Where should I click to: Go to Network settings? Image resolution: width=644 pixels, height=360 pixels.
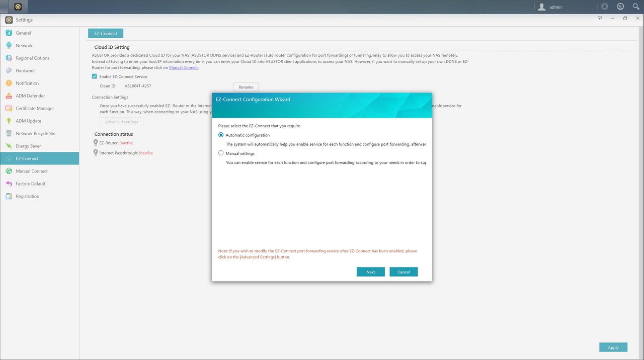(40, 45)
